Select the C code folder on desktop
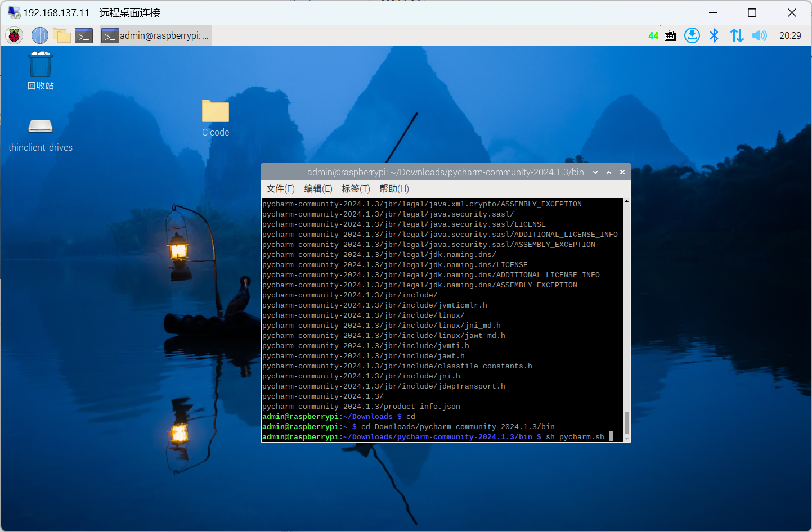 [x=216, y=118]
